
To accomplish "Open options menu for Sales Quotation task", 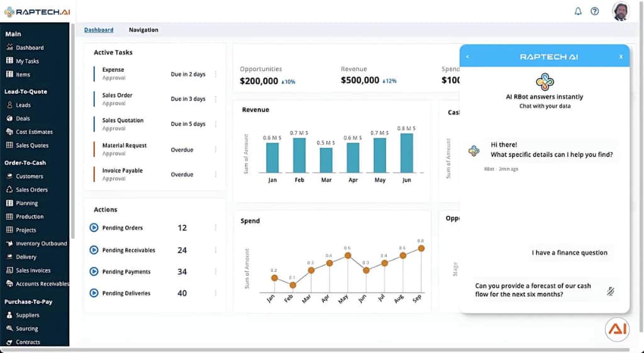I will pos(216,124).
